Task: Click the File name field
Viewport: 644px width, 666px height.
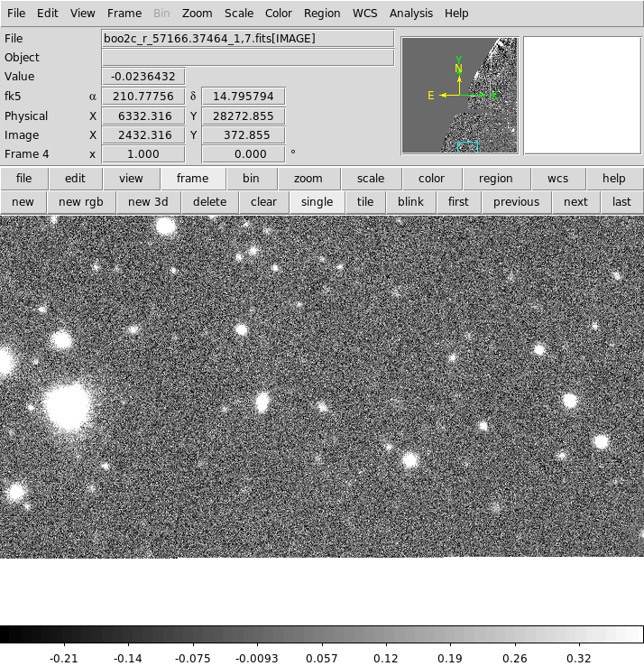Action: (x=248, y=39)
